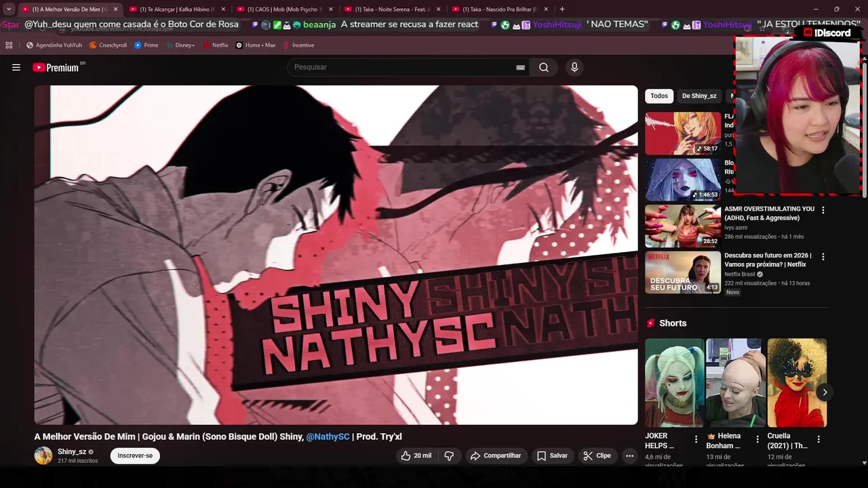Open Helena Bonham short thumbnail
This screenshot has width=868, height=488.
[x=736, y=382]
